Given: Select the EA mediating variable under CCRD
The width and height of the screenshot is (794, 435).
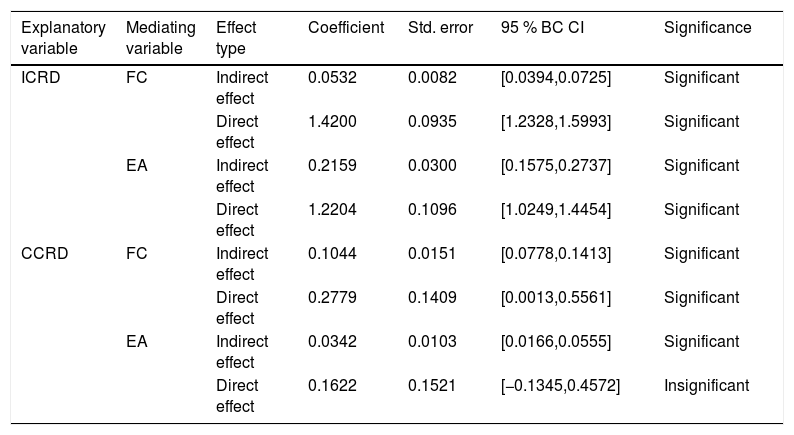Looking at the screenshot, I should click(x=137, y=341).
